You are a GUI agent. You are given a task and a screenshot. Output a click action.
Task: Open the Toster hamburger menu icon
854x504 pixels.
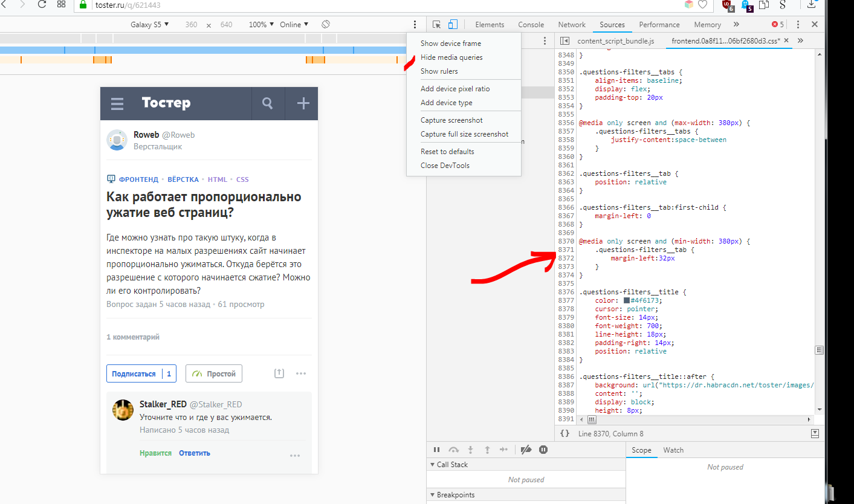(x=117, y=103)
